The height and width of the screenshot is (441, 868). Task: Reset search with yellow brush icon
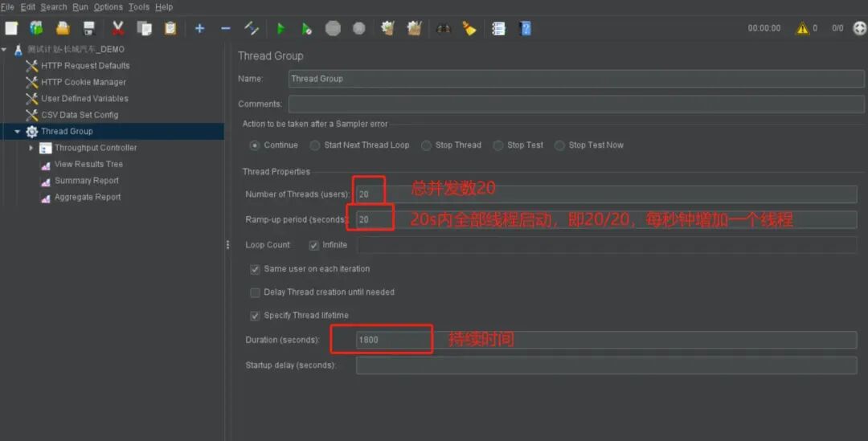coord(469,28)
